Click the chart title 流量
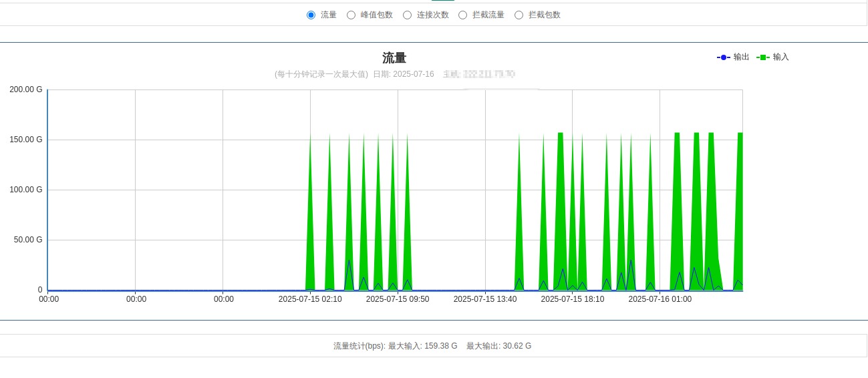This screenshot has width=868, height=378. (394, 58)
